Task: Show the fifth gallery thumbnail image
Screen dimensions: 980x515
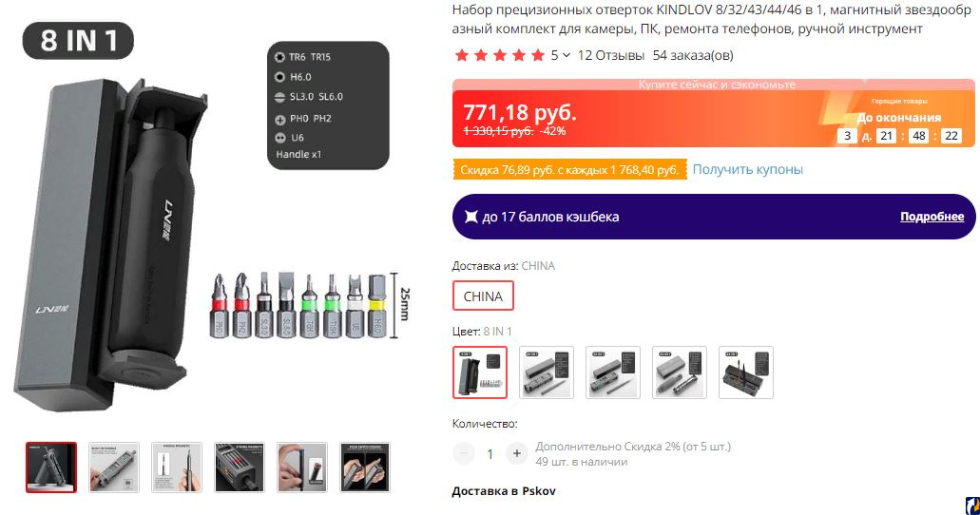Action: [x=302, y=467]
